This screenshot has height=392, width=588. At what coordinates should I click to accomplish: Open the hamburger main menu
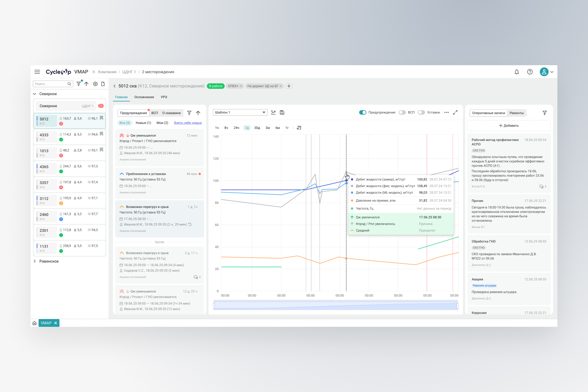(37, 72)
